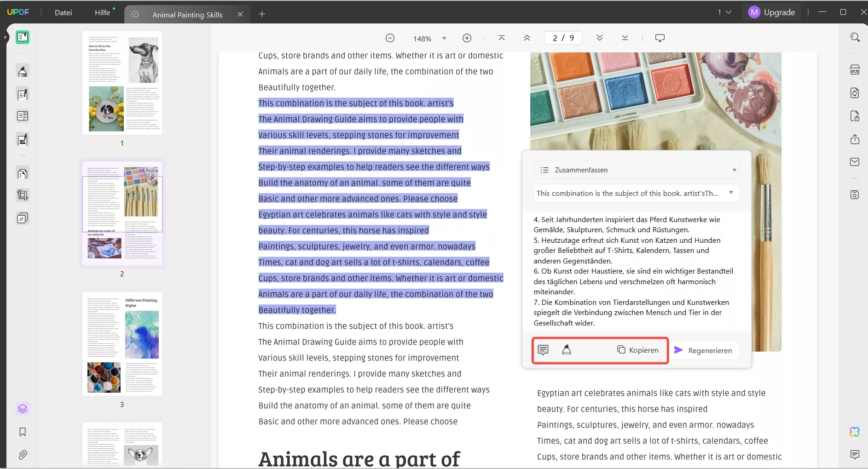This screenshot has width=868, height=469.
Task: Click the zoom in plus icon
Action: (467, 38)
